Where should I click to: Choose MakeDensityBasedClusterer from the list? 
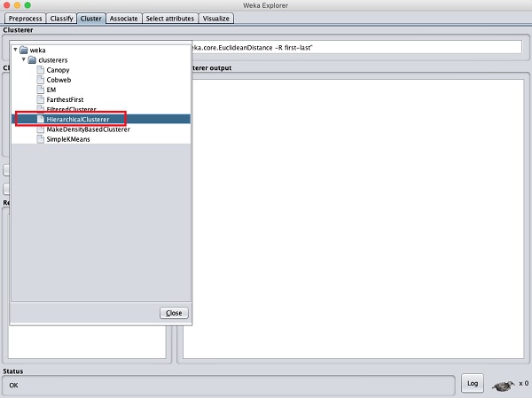pyautogui.click(x=88, y=129)
